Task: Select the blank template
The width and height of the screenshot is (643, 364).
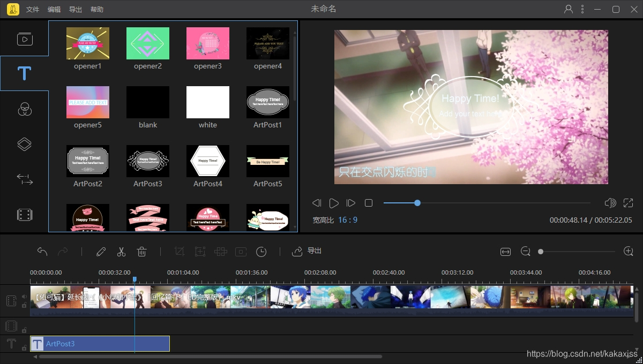Action: [148, 102]
